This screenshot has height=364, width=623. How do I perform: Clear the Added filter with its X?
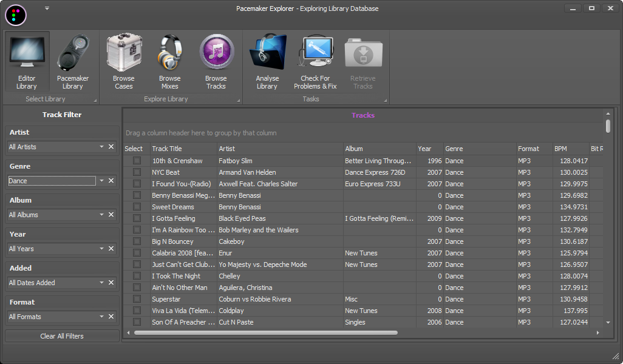[x=111, y=283]
